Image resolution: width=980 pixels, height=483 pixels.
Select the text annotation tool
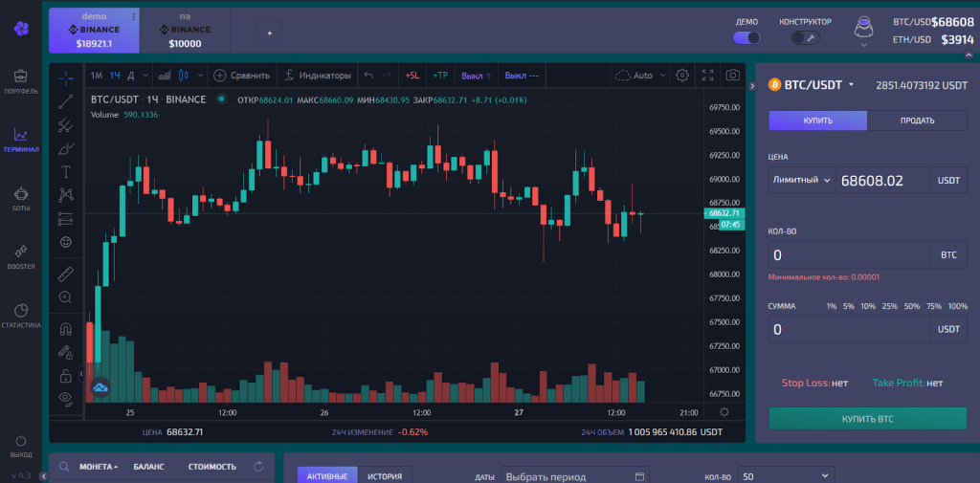[65, 171]
